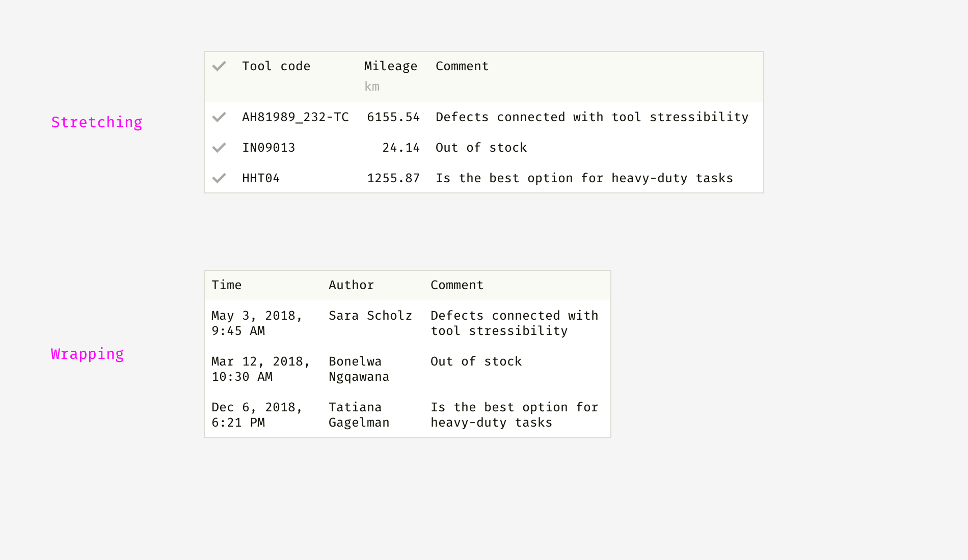The height and width of the screenshot is (560, 968).
Task: Click the Time column header
Action: click(227, 285)
